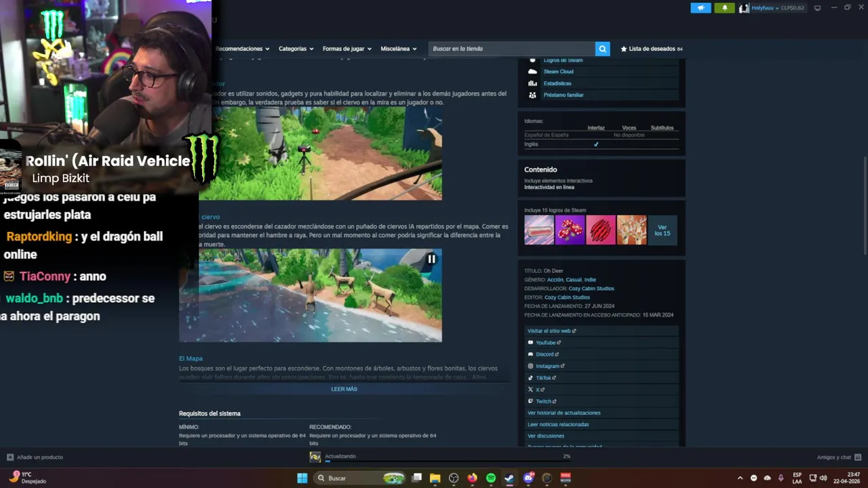Click the blue search magnifier button
This screenshot has width=868, height=488.
602,49
